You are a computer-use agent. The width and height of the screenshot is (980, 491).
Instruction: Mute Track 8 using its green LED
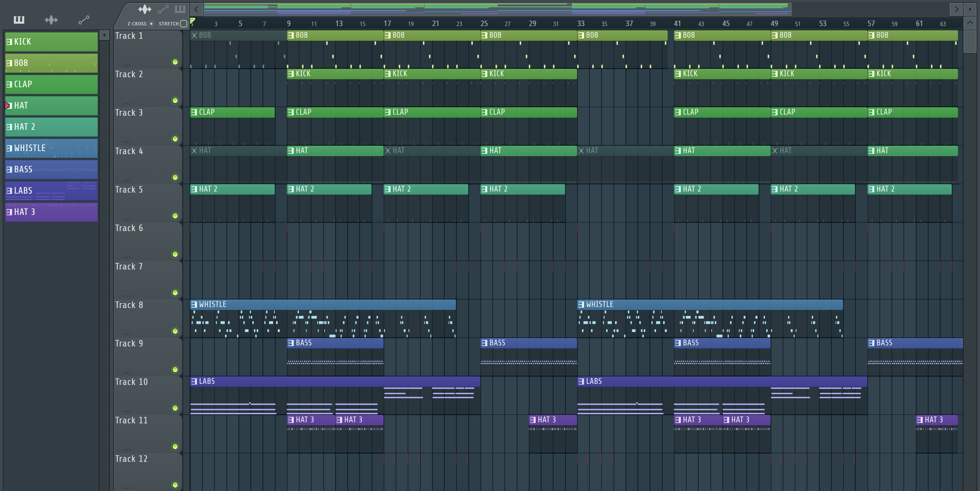175,331
